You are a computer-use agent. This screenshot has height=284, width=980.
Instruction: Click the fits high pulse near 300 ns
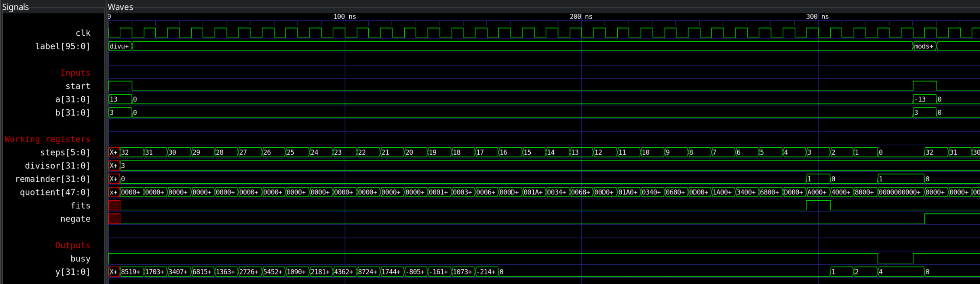(x=818, y=206)
